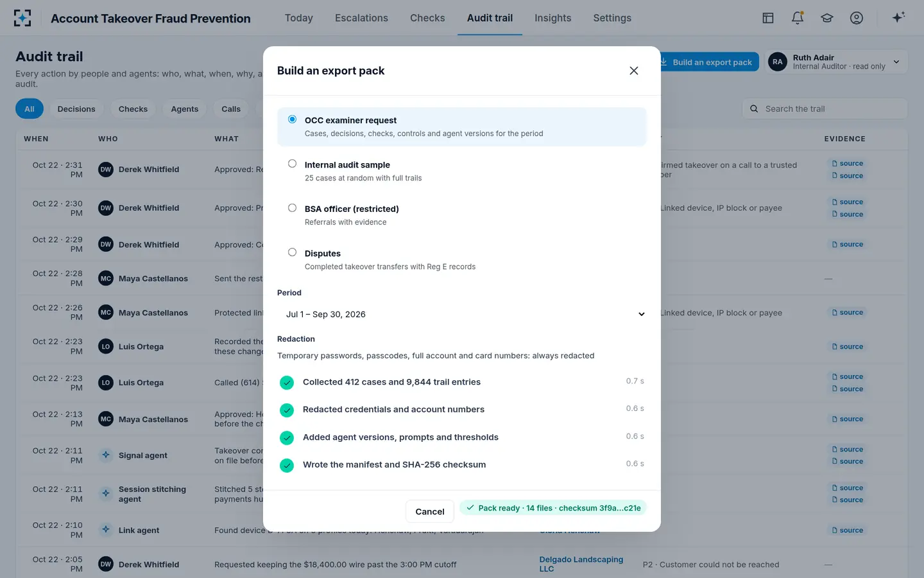The width and height of the screenshot is (924, 578).
Task: Select BSA officer (restricted) option
Action: 461,215
